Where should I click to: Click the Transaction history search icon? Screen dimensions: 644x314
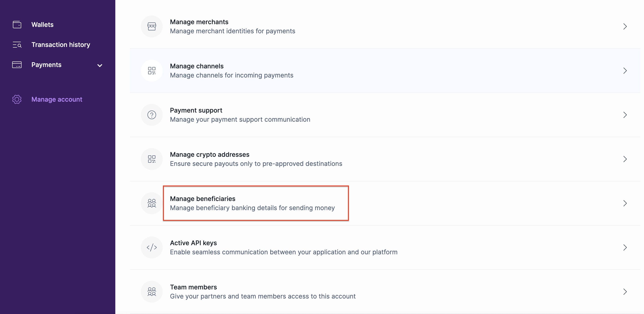pyautogui.click(x=17, y=45)
